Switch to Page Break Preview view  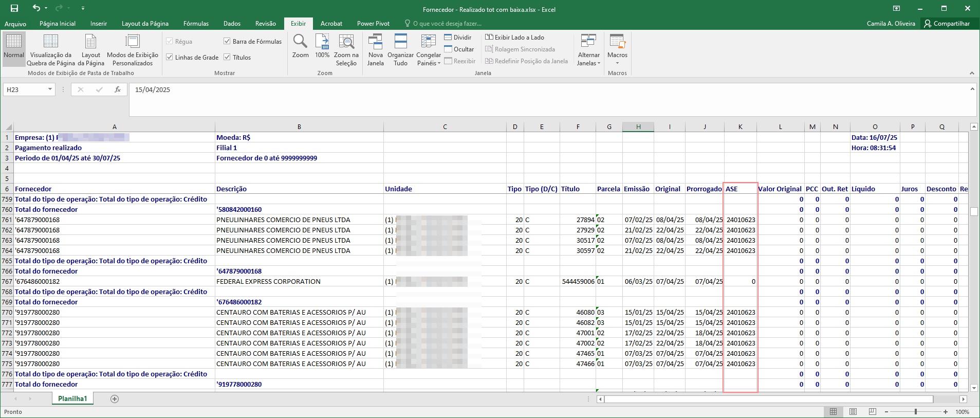(x=51, y=49)
